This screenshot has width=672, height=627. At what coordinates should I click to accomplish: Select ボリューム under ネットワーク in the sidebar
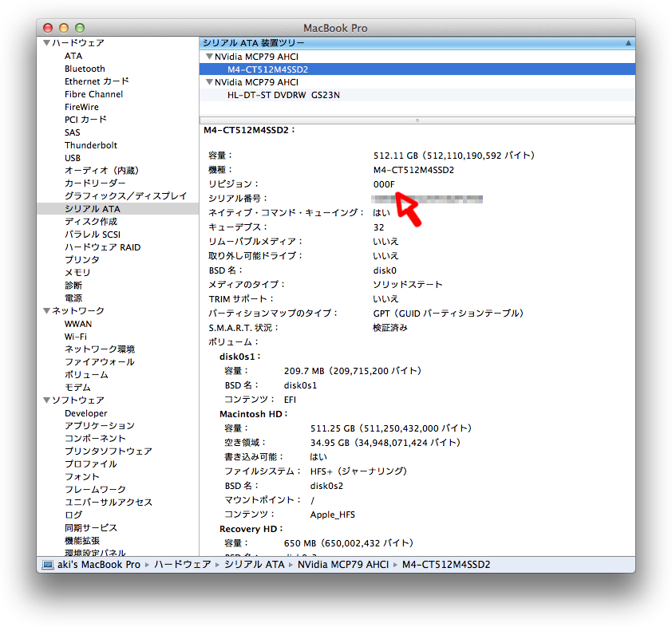point(86,375)
